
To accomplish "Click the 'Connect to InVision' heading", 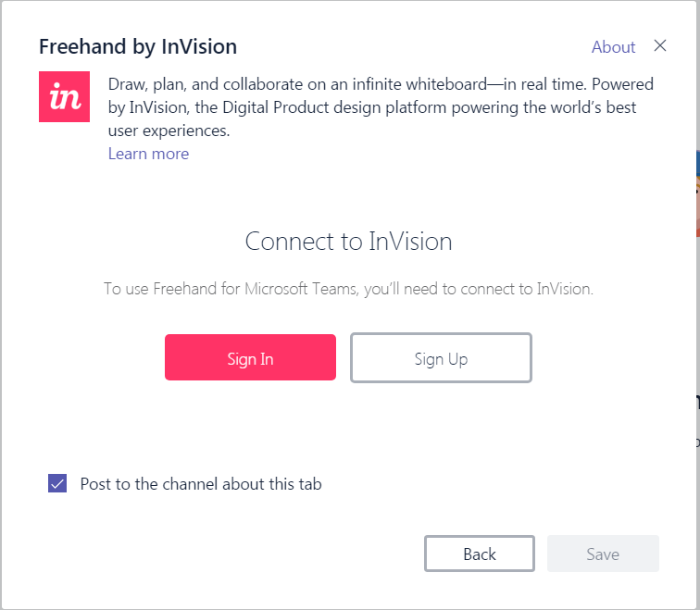I will tap(348, 242).
